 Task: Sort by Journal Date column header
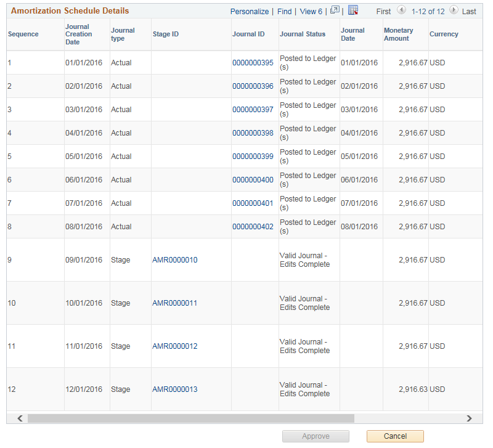coord(352,35)
